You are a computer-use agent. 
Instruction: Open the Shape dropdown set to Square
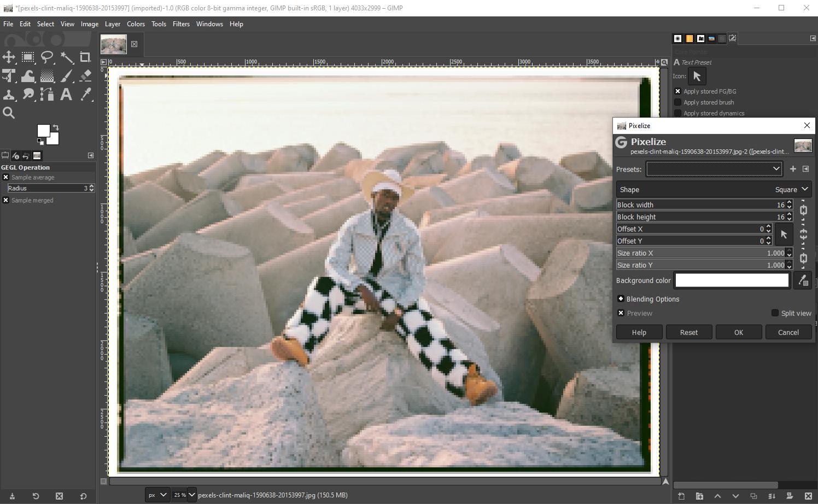[791, 189]
